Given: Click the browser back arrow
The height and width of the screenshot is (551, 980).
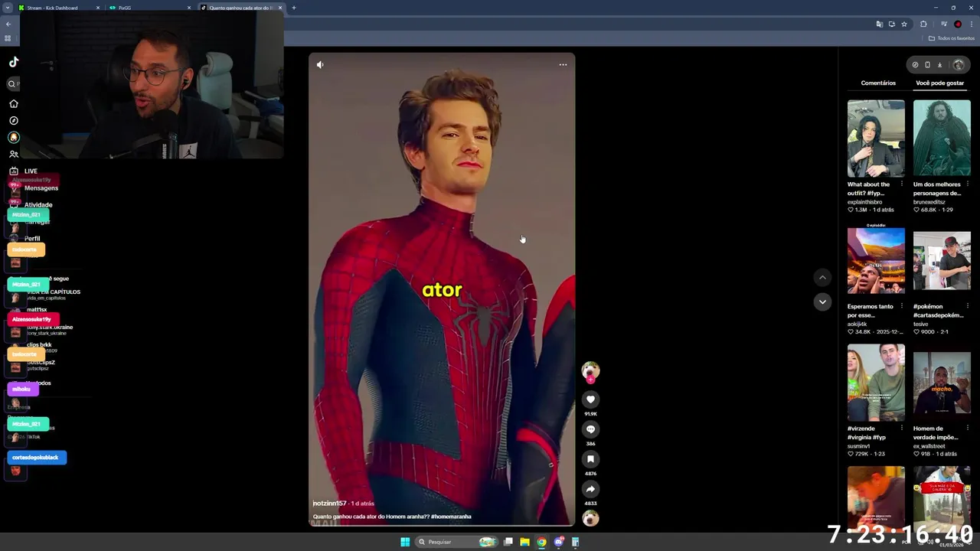Looking at the screenshot, I should point(8,24).
